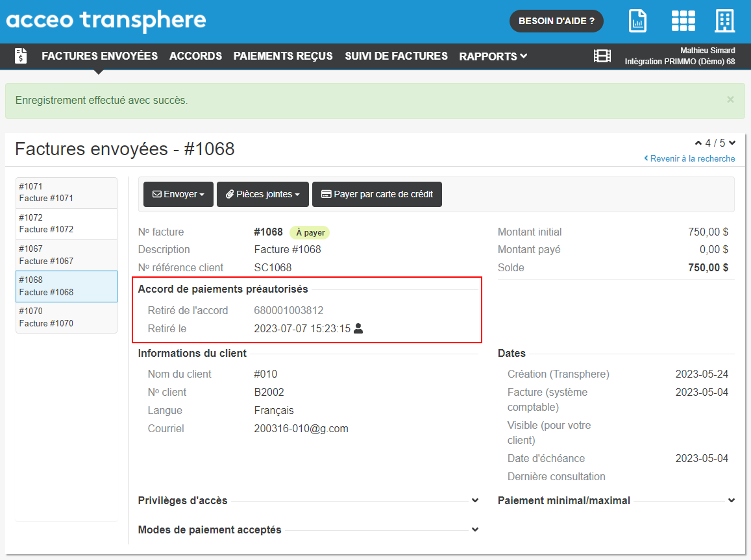Click Payer par carte de crédit button
Screen dimensions: 751x560
click(x=377, y=195)
